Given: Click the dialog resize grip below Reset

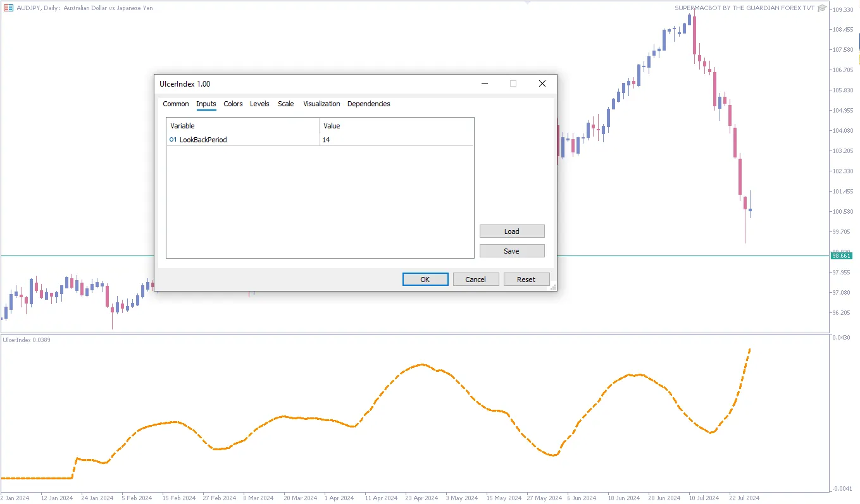Looking at the screenshot, I should [x=553, y=287].
